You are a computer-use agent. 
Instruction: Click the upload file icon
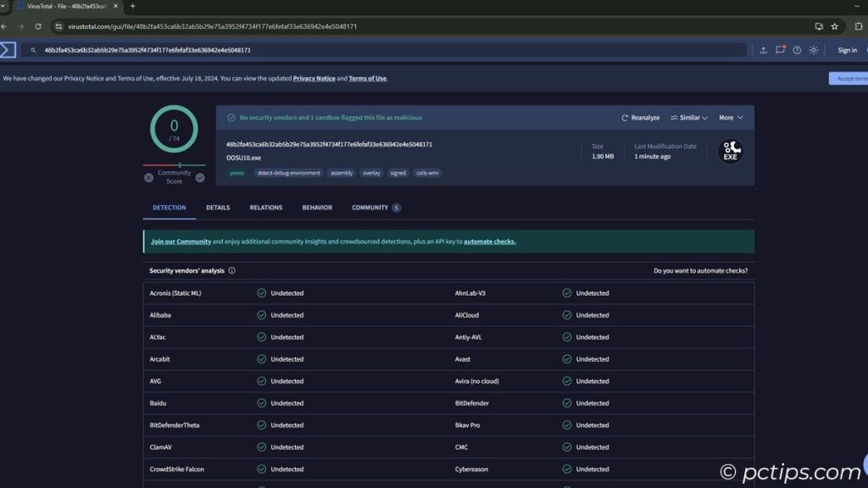coord(763,50)
